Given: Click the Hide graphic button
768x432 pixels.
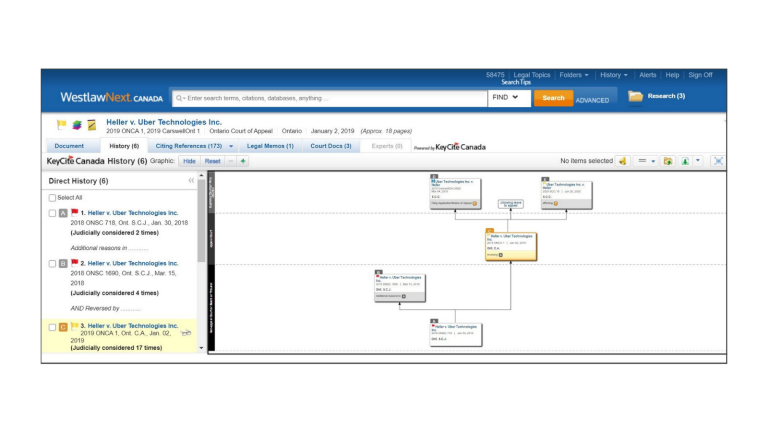Looking at the screenshot, I should click(189, 161).
